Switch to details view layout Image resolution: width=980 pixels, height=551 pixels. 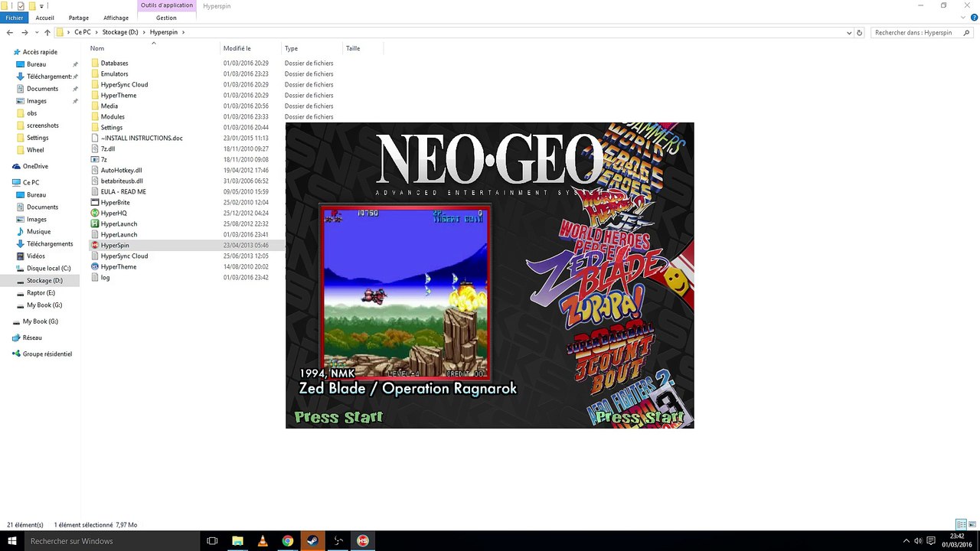coord(961,525)
